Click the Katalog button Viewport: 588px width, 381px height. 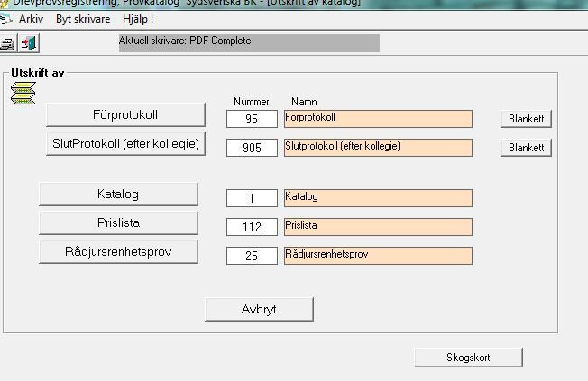pos(118,194)
